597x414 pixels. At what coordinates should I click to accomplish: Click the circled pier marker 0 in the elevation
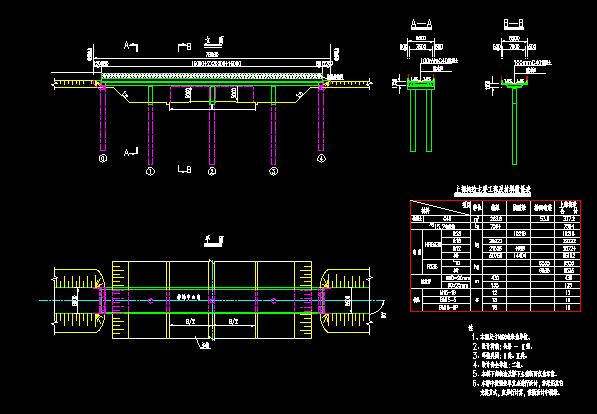(103, 158)
